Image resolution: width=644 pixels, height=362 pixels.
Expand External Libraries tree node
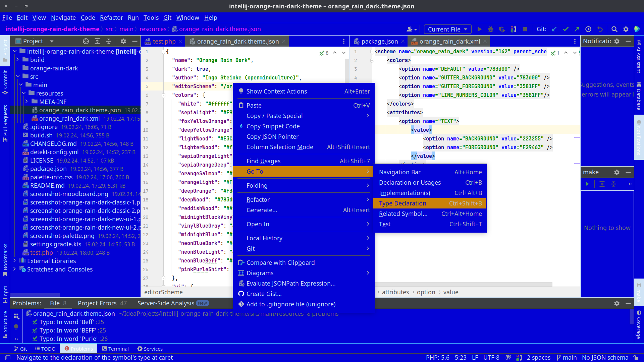click(x=14, y=261)
